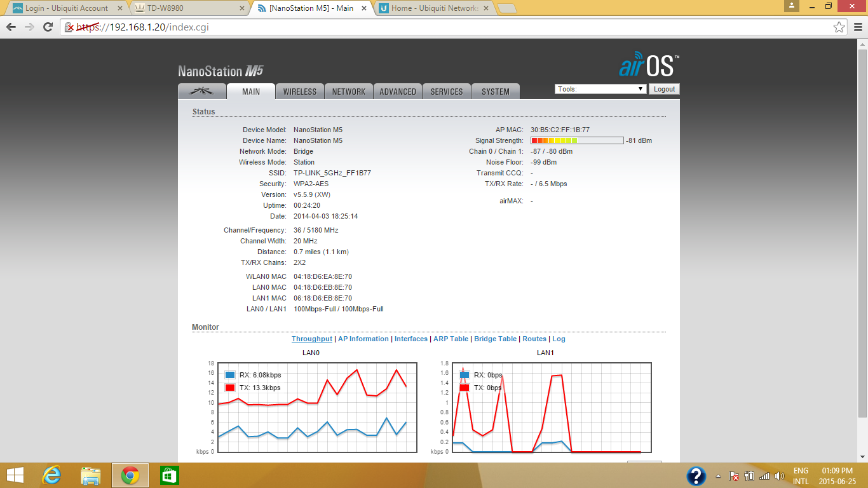Screen dimensions: 868x488
Task: Click the LAN0 throughput graph
Action: [x=317, y=407]
